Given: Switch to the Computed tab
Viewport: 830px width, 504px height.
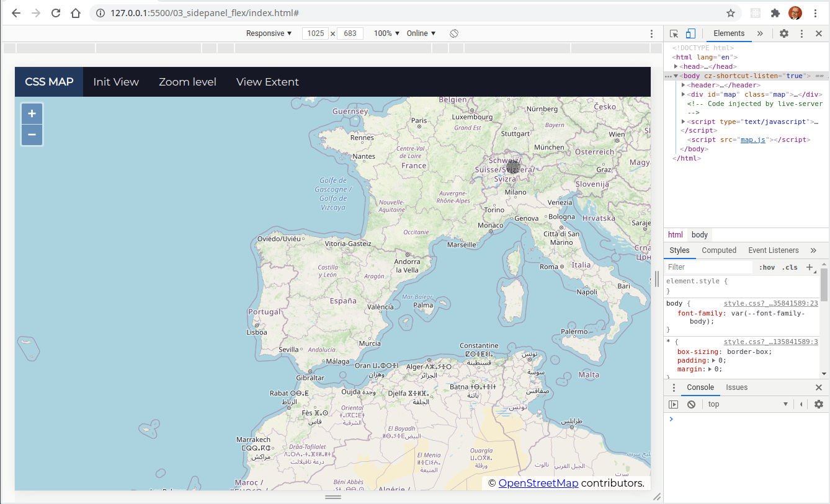Looking at the screenshot, I should tap(719, 250).
